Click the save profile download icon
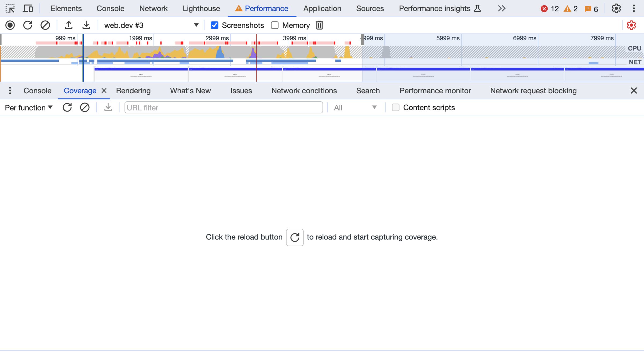This screenshot has height=362, width=644. 86,25
